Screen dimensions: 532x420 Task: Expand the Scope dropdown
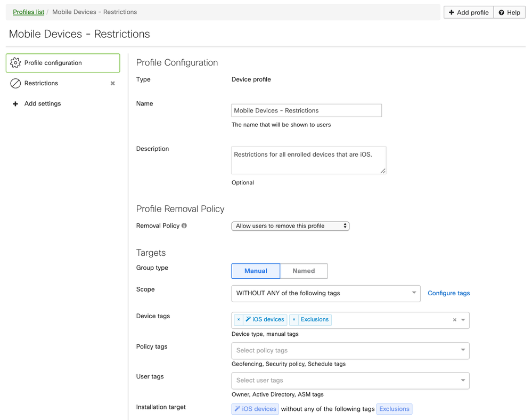tap(326, 293)
